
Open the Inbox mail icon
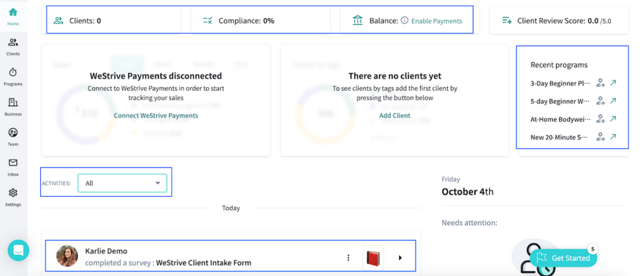pyautogui.click(x=13, y=167)
